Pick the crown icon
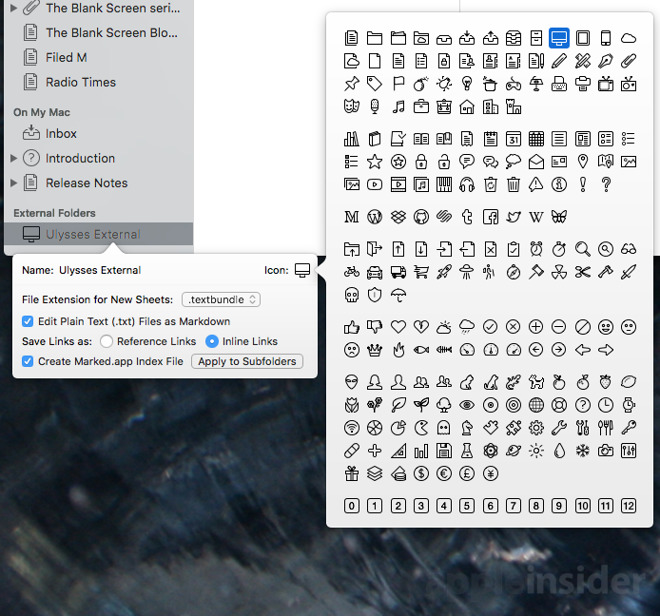The height and width of the screenshot is (616, 660). (375, 349)
